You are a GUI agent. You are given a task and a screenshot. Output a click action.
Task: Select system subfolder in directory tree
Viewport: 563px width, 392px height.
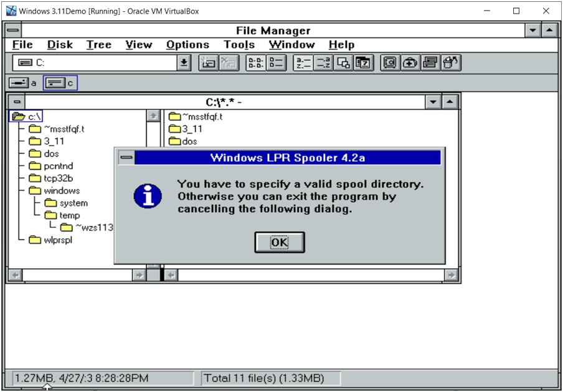coord(67,203)
